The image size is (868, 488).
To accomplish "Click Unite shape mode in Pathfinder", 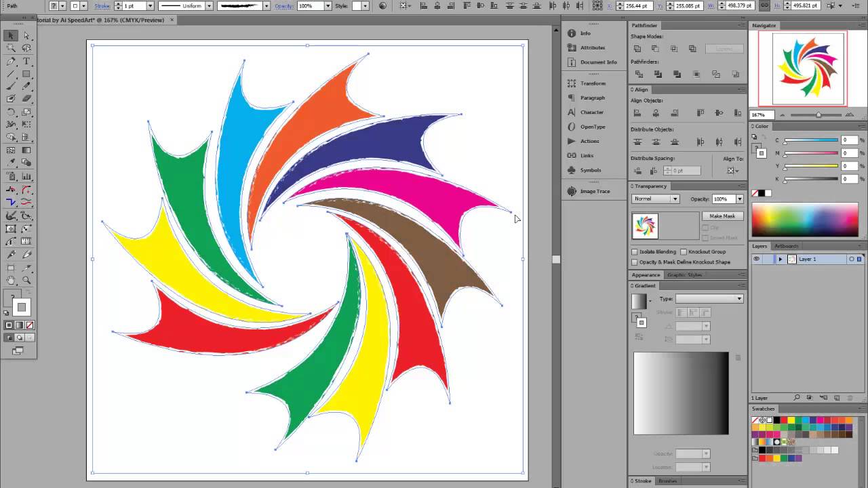I will [x=637, y=49].
